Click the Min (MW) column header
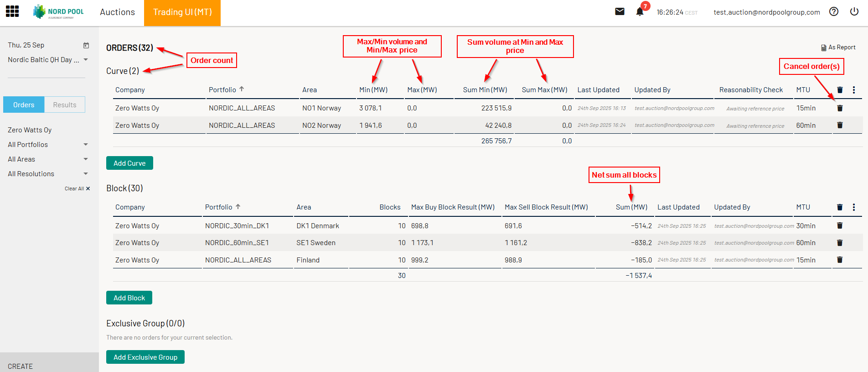This screenshot has width=868, height=372. tap(373, 90)
